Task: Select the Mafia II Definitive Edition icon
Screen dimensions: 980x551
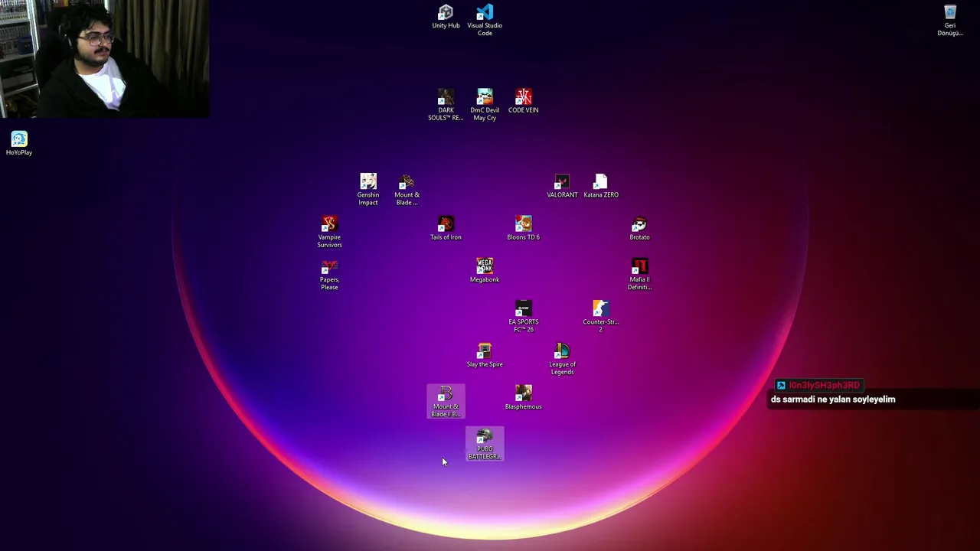Action: (x=639, y=274)
